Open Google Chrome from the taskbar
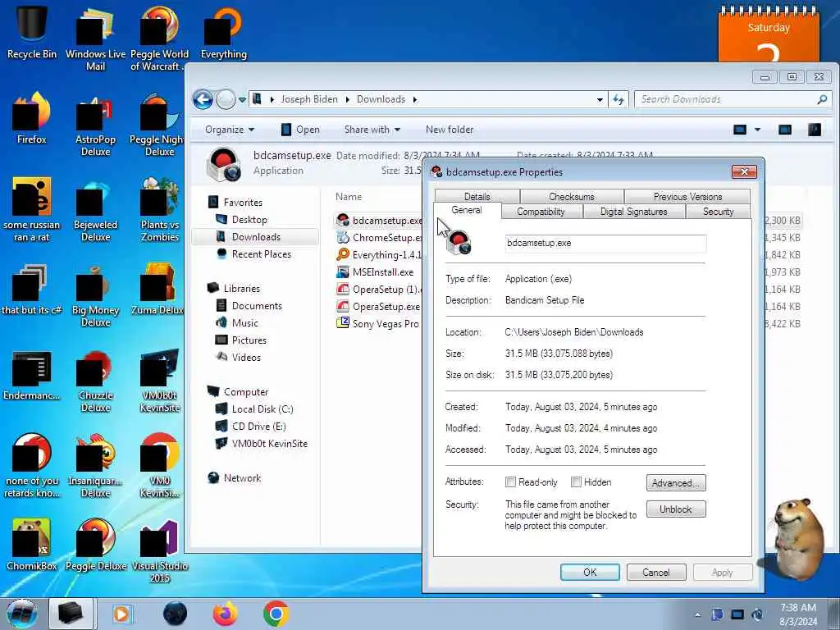The image size is (840, 630). pos(276,614)
